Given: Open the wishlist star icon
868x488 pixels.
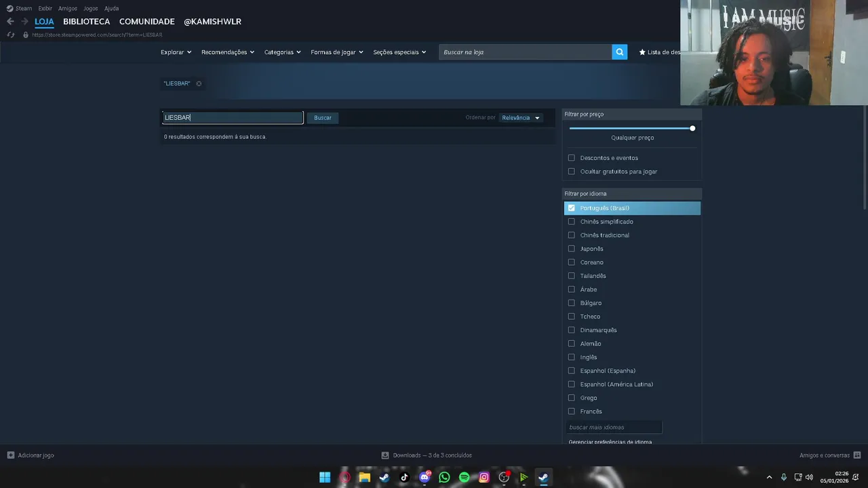Looking at the screenshot, I should [642, 52].
